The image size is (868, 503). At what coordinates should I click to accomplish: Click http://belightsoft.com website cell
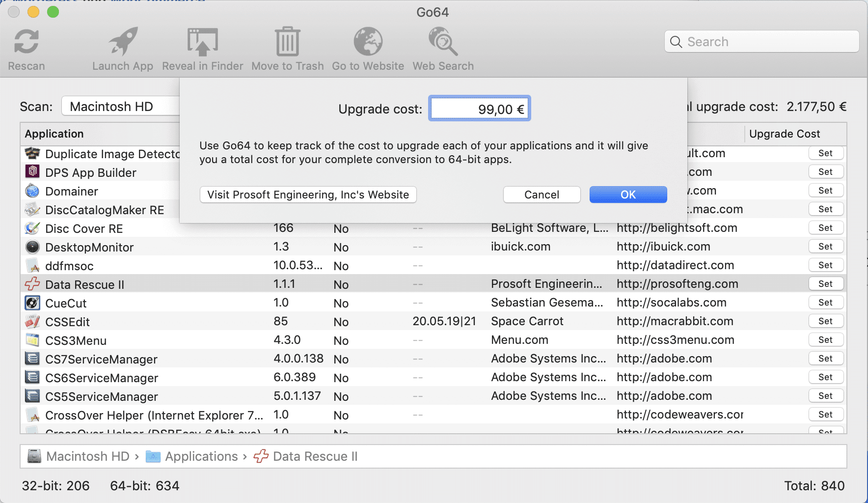(x=677, y=228)
